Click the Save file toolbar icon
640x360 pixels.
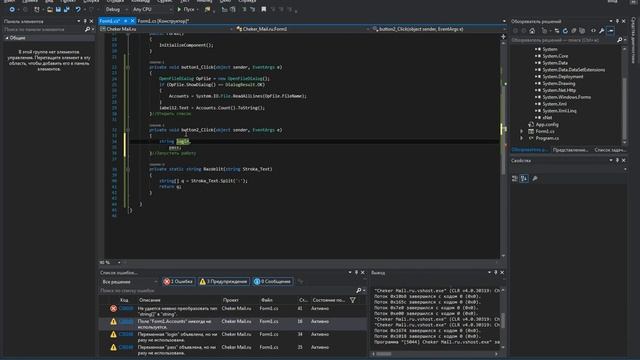58,9
